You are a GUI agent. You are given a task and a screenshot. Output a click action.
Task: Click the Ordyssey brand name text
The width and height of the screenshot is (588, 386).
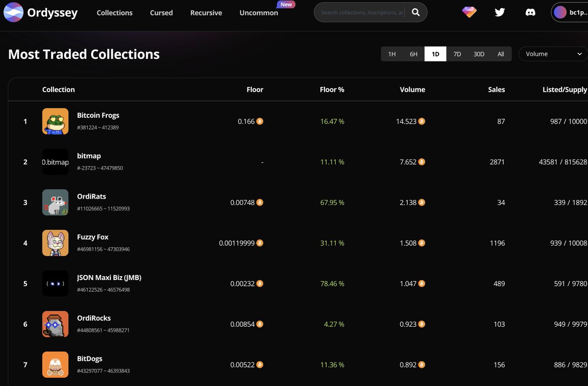pos(52,13)
